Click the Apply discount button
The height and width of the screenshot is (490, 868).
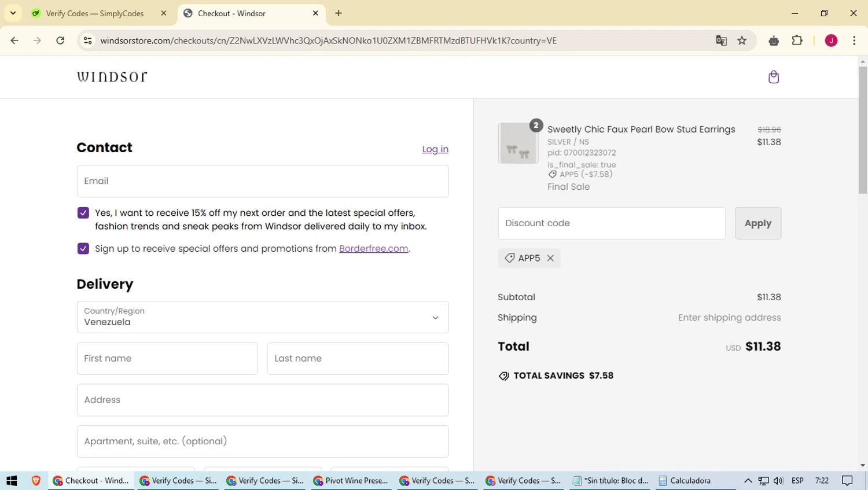pos(758,223)
